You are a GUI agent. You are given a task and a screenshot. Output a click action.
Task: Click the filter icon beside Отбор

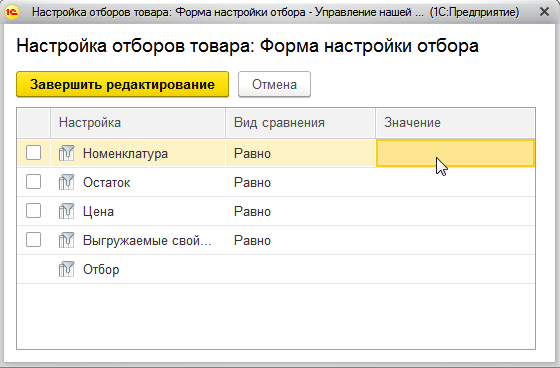[66, 269]
